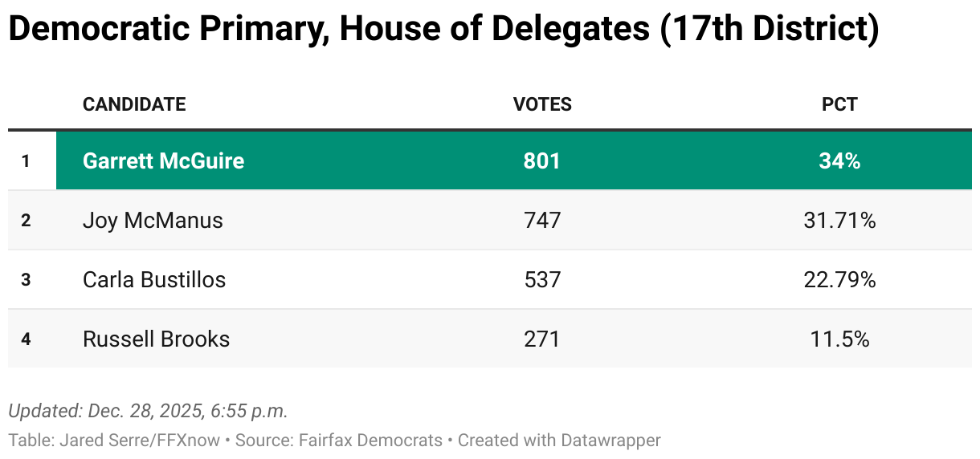Click the 34% percentage in the green row
Viewport: 980px width, 459px height.
point(839,160)
